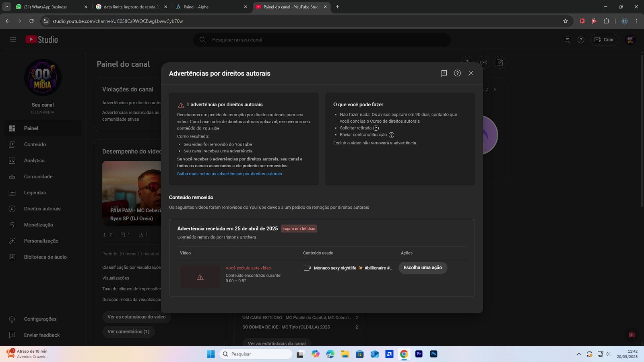Screen dimensions: 644x362
Task: Open Premiere Pro from taskbar
Action: click(x=419, y=354)
